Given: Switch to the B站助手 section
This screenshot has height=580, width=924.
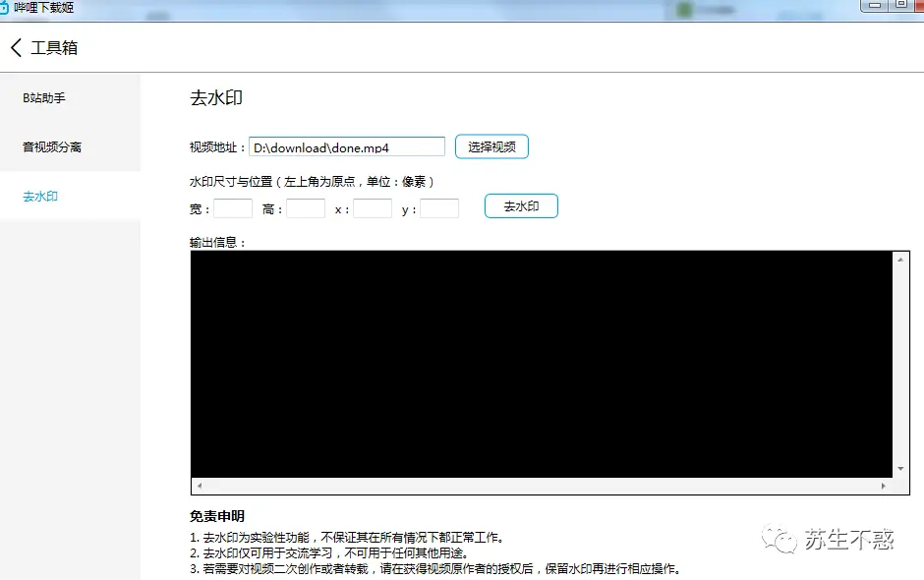Looking at the screenshot, I should coord(45,97).
